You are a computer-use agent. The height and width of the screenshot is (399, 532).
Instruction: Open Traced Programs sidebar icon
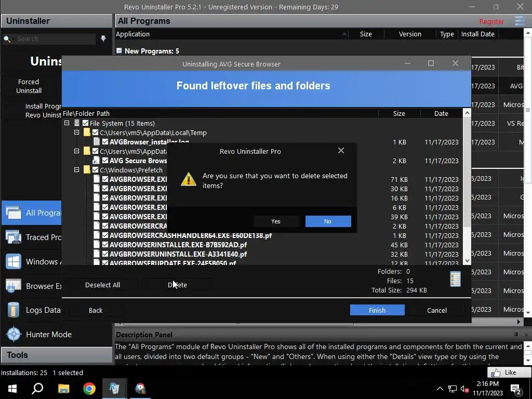13,237
